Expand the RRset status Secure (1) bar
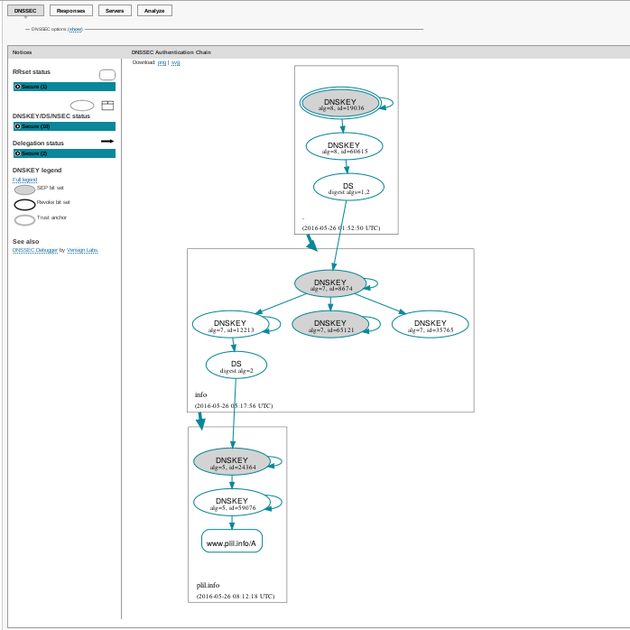The image size is (630, 630). pos(64,87)
